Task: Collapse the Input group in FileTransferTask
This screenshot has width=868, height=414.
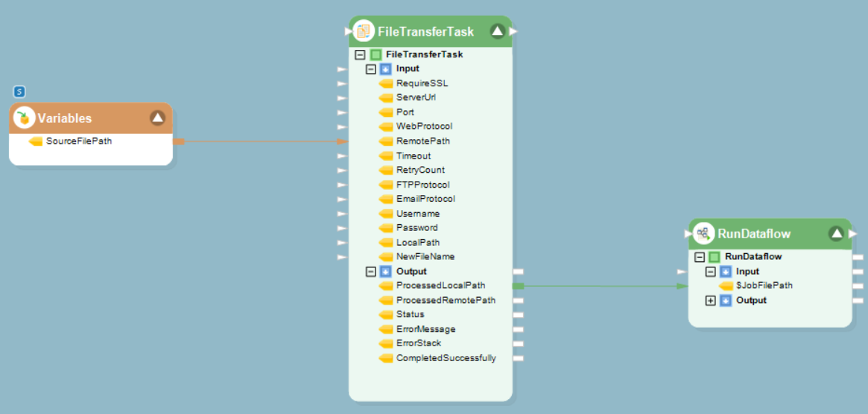Action: point(371,69)
